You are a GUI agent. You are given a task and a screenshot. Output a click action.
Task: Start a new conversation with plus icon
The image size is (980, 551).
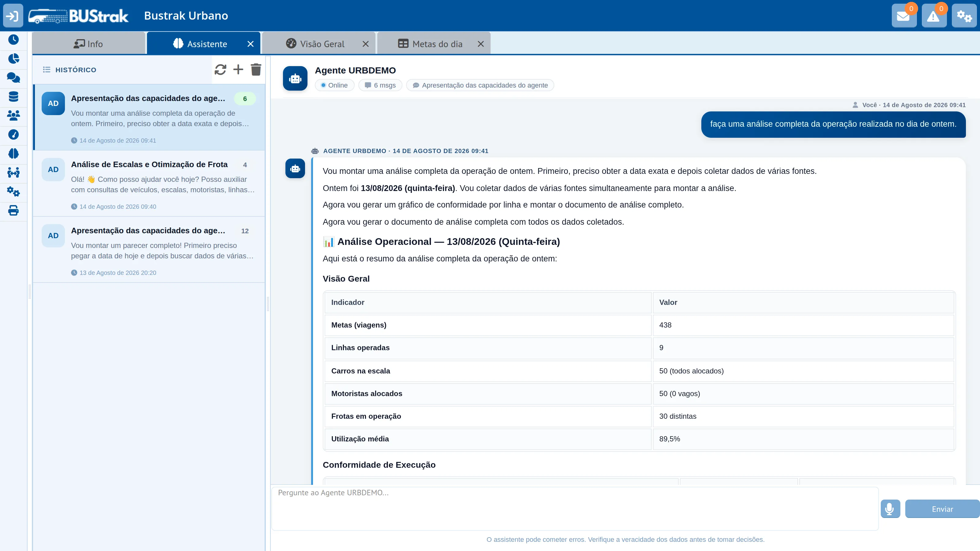coord(238,69)
